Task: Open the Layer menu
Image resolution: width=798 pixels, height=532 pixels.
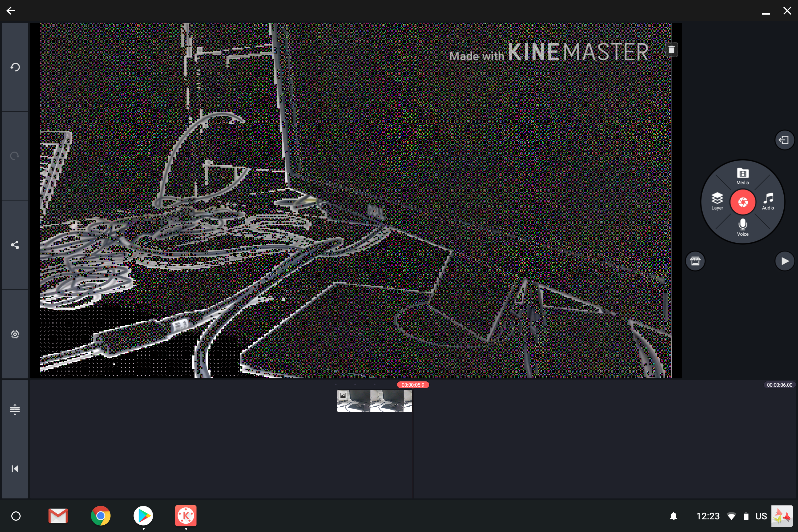Action: [717, 201]
